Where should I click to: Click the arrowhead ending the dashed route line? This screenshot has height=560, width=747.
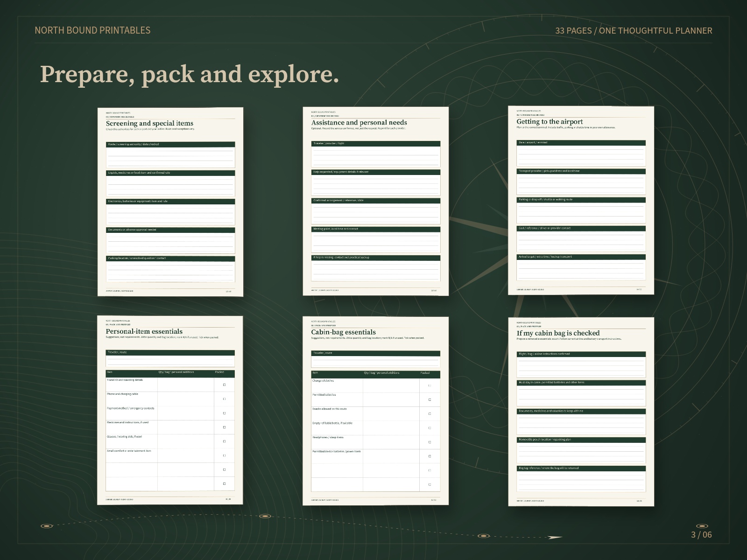555,538
